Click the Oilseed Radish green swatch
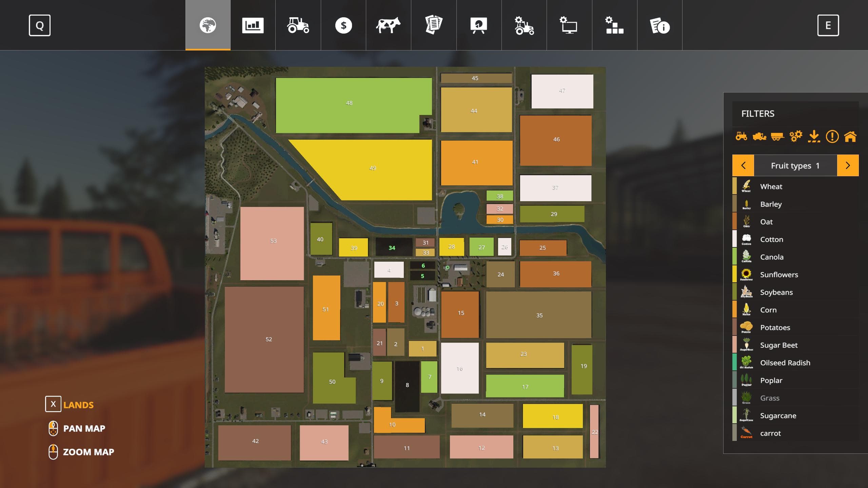The width and height of the screenshot is (868, 488). click(734, 363)
